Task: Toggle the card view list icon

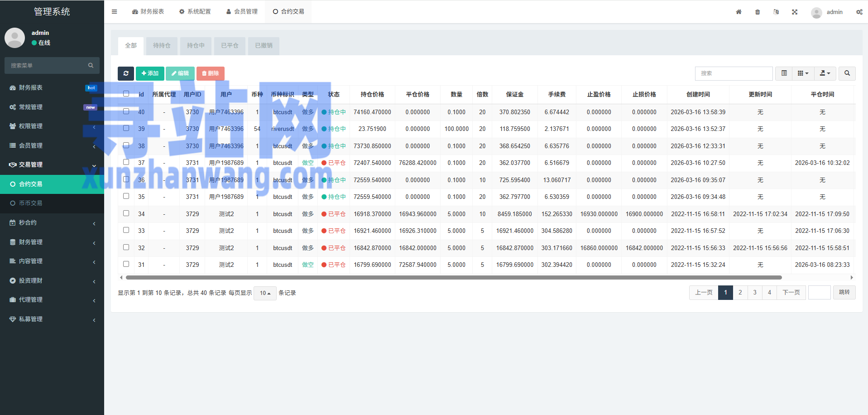Action: (x=784, y=73)
